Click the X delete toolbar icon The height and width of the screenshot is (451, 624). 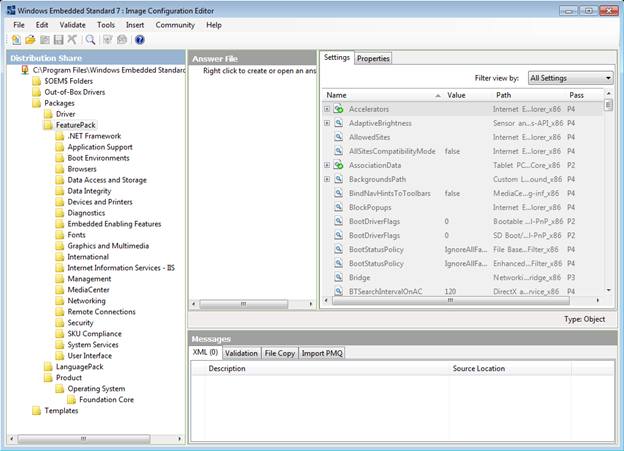click(x=72, y=39)
